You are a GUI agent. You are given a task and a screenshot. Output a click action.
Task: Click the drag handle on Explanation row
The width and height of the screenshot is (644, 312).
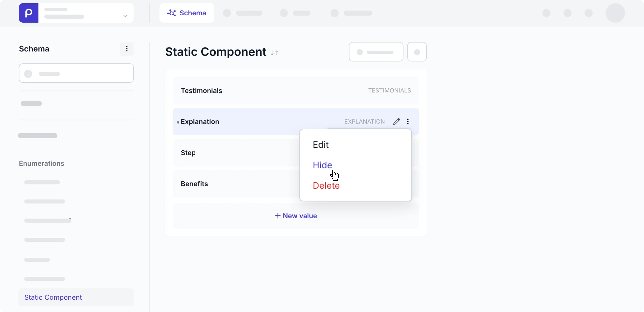(177, 122)
